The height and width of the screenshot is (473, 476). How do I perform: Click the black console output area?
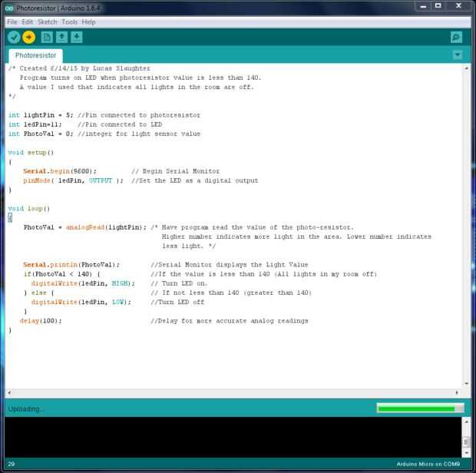(233, 437)
